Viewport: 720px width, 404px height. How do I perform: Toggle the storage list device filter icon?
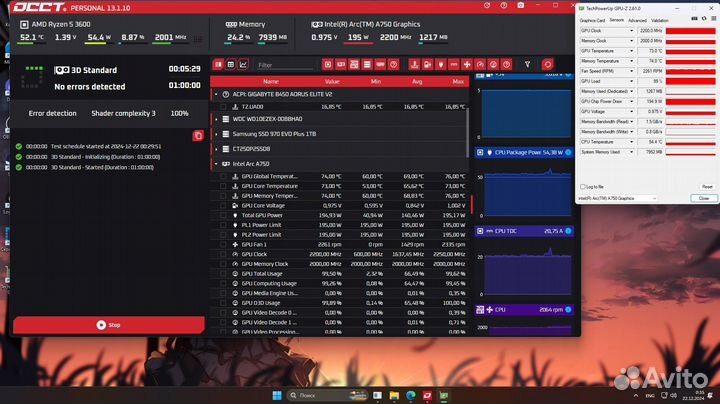367,65
